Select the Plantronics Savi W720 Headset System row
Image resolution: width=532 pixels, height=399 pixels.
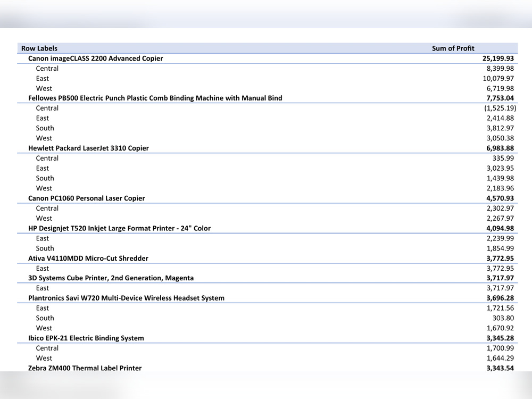[x=268, y=298]
